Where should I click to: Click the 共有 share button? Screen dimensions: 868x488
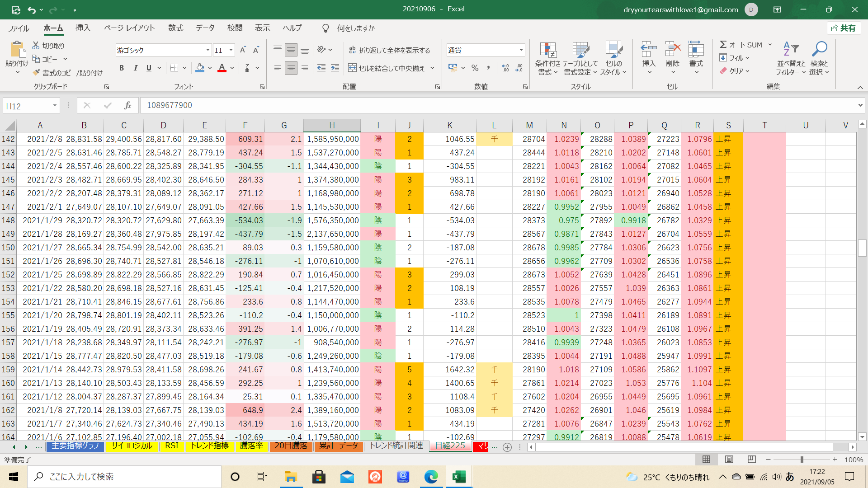point(844,28)
